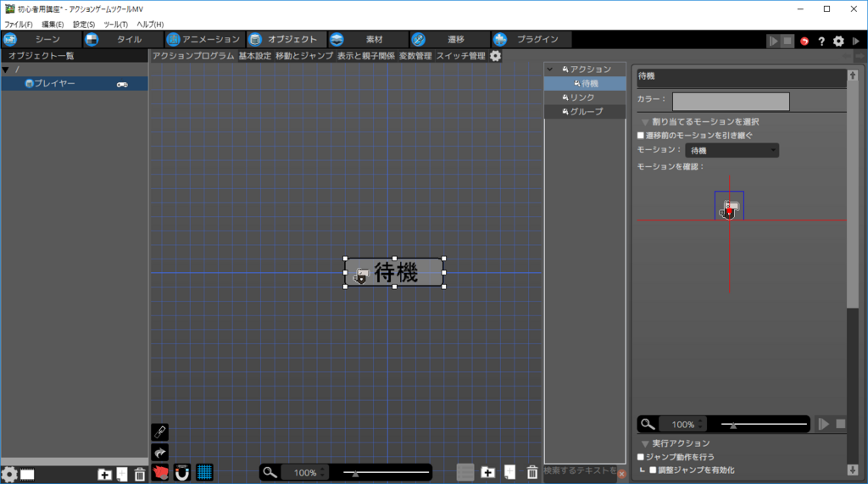This screenshot has width=868, height=484.
Task: Click the search text field
Action: click(580, 470)
